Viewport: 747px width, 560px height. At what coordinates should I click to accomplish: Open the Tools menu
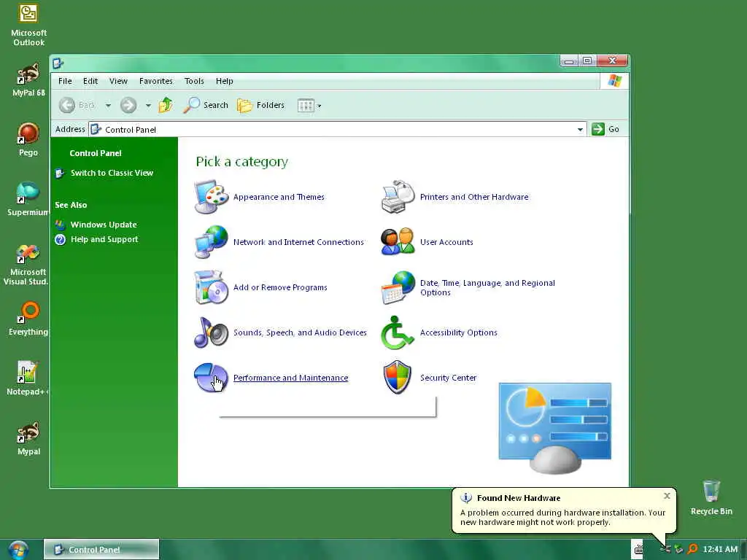pyautogui.click(x=194, y=81)
